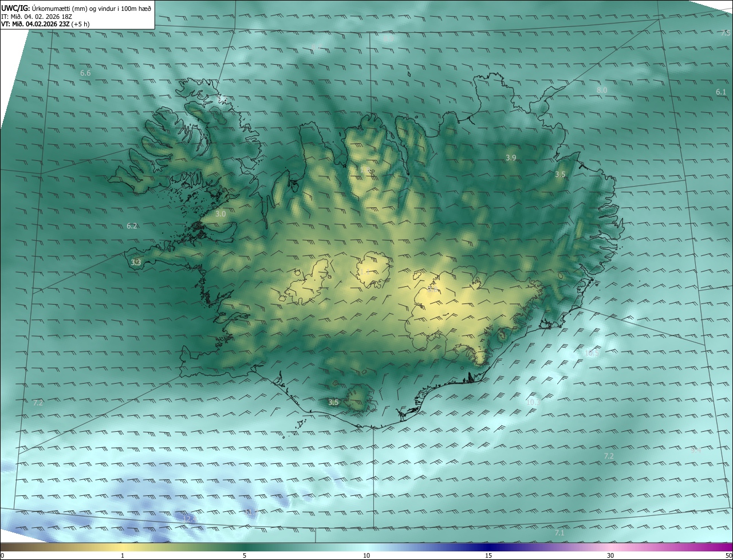Click the 50 label on the colour scale
The image size is (733, 560).
[728, 555]
